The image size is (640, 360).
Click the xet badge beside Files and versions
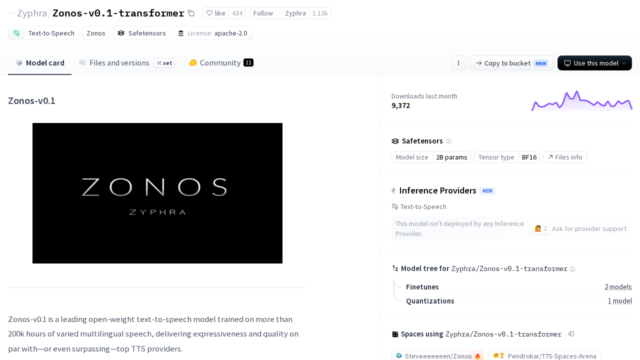click(x=164, y=63)
